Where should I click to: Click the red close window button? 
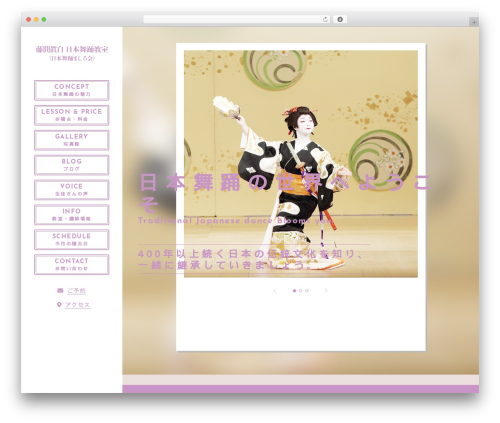point(29,20)
